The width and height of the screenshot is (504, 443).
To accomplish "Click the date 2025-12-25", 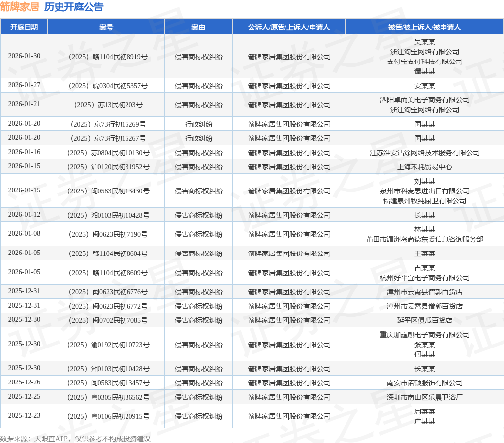I will 25,396.
